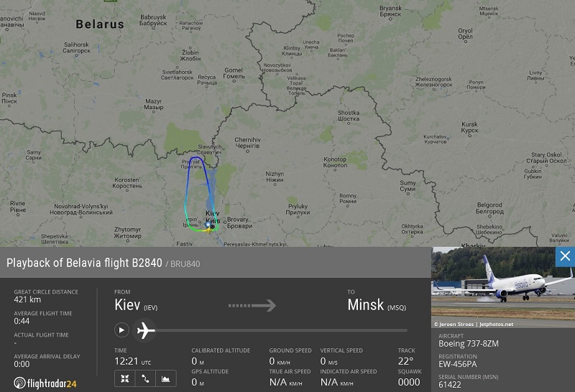This screenshot has height=392, width=575.
Task: Click the blue flight path loop on map
Action: [188, 183]
